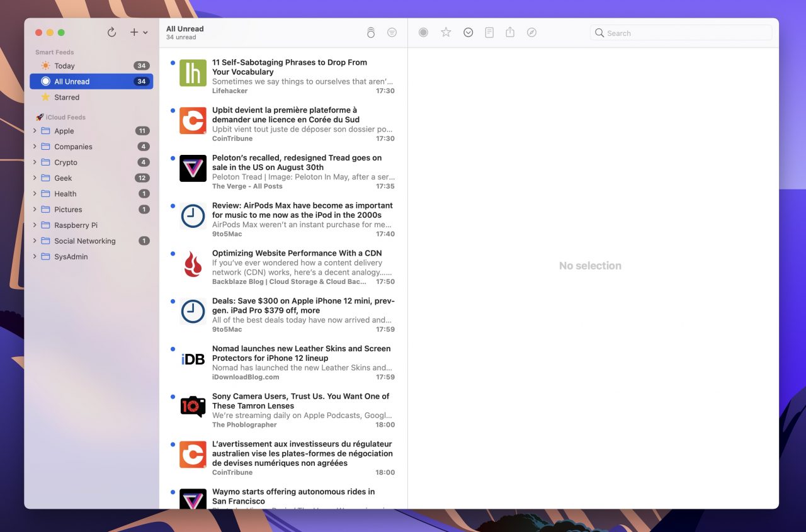This screenshot has height=532, width=806.
Task: Click the Today sun icon
Action: (x=45, y=65)
